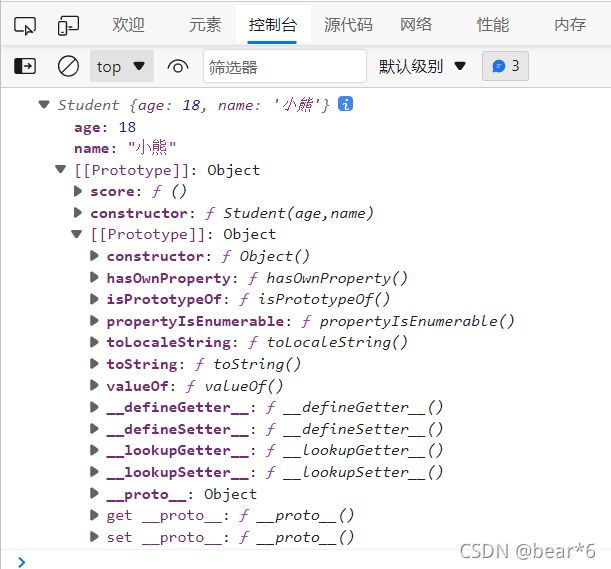Expand the isPrototypeOf entry
Image resolution: width=611 pixels, height=569 pixels.
coord(94,299)
